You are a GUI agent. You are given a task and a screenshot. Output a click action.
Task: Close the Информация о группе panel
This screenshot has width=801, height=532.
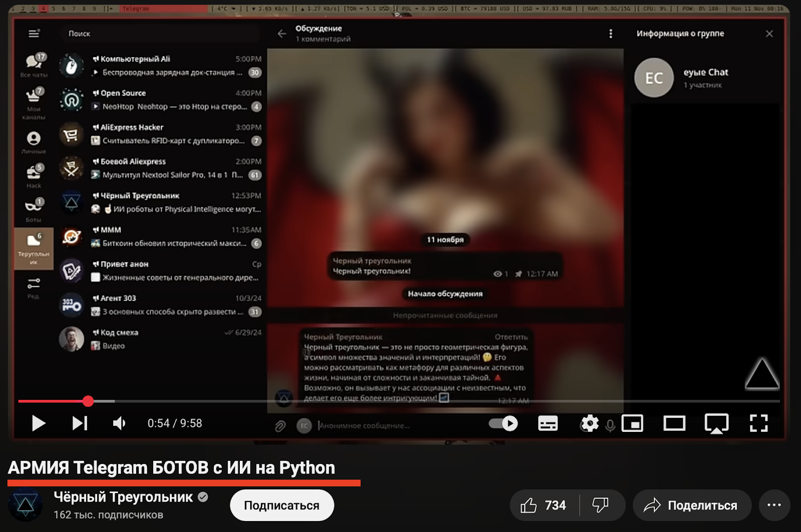coord(769,34)
